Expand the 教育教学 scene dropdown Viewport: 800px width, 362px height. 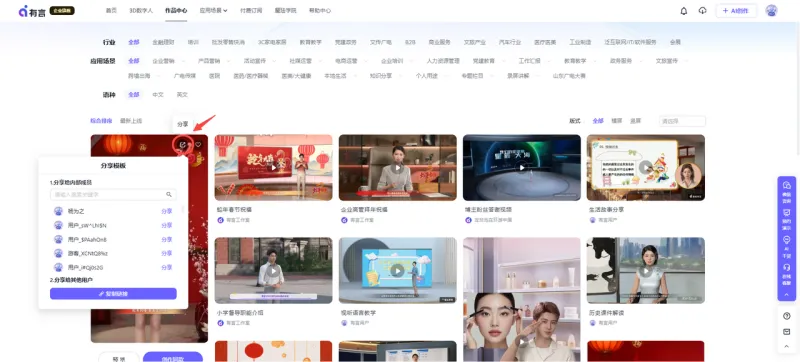[594, 61]
